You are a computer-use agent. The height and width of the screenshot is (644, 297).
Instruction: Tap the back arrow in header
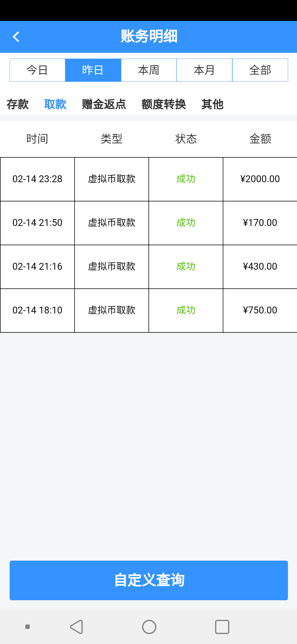[16, 37]
